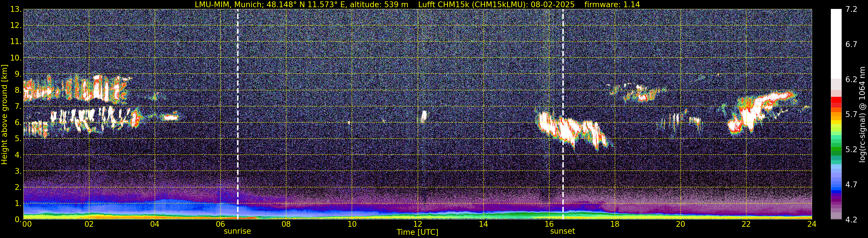868x238 pixels.
Task: Click the height axis tick label 8
Action: tap(18, 90)
